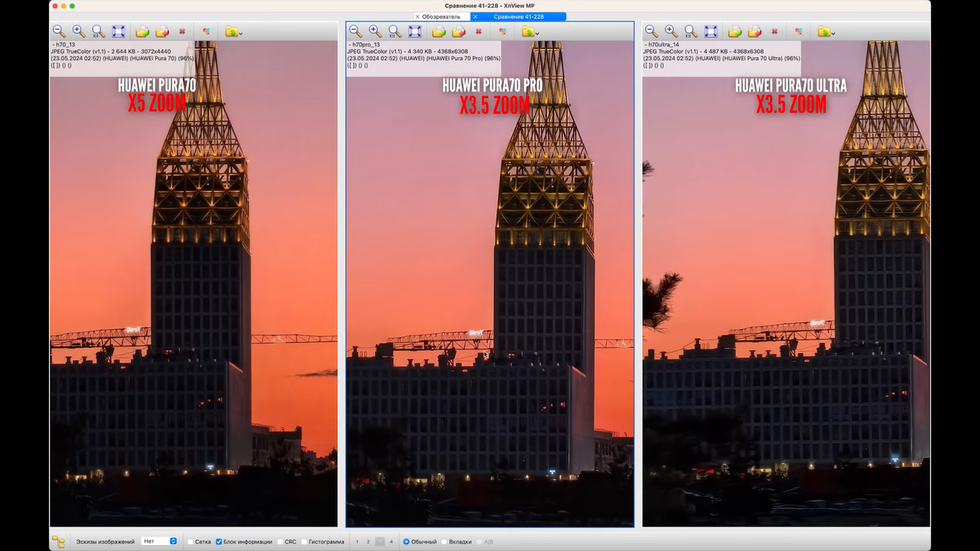The image size is (980, 551).
Task: Close the Сравнение 41-228 tab
Action: tap(476, 16)
